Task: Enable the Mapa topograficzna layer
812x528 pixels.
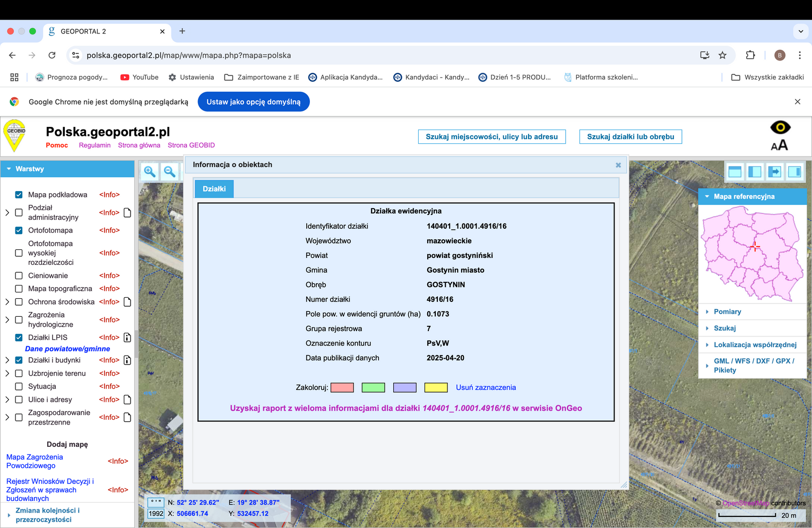Action: click(x=19, y=289)
